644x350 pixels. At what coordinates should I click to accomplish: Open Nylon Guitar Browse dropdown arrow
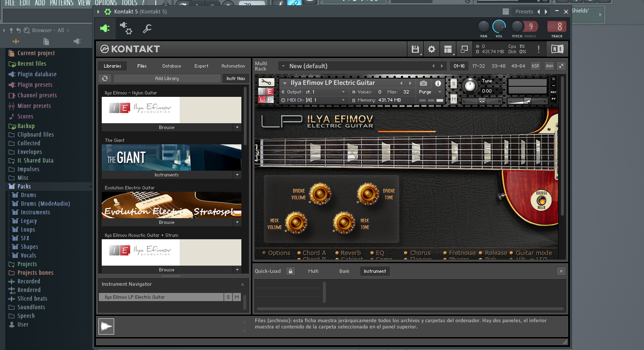tap(237, 128)
